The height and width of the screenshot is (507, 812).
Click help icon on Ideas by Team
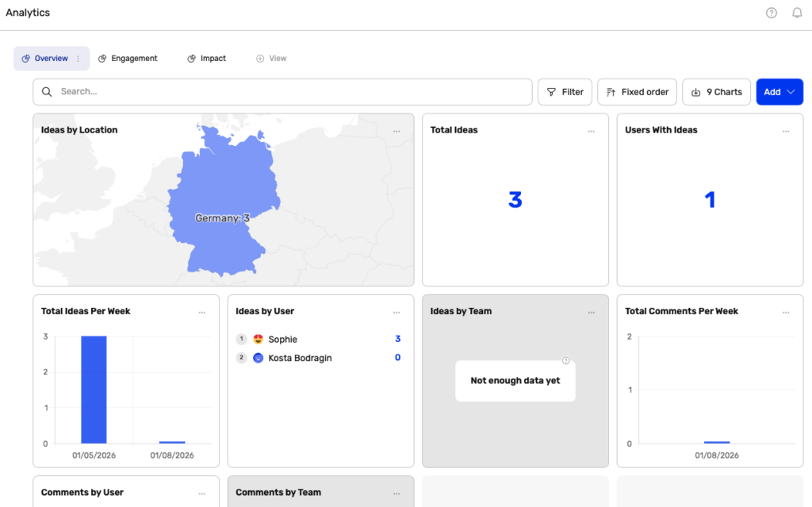tap(565, 360)
